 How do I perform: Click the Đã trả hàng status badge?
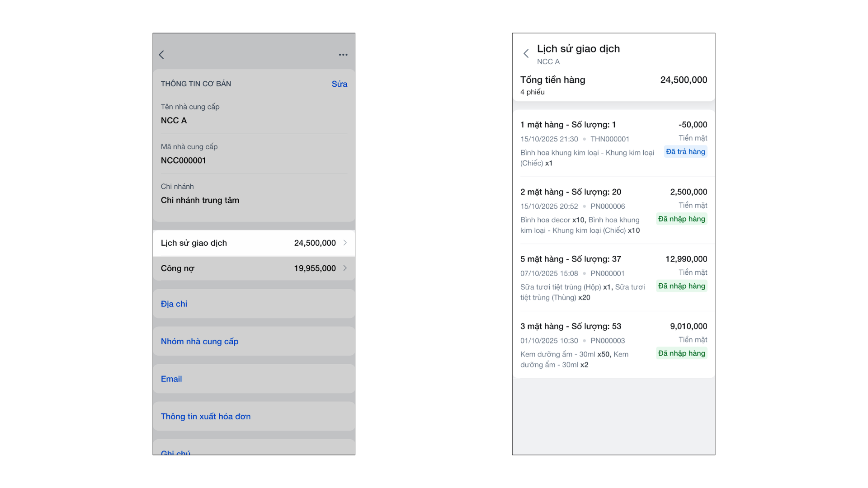pyautogui.click(x=685, y=152)
